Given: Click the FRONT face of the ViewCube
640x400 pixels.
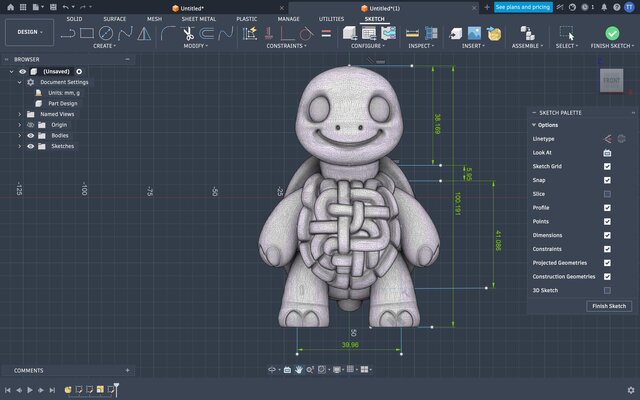Looking at the screenshot, I should tap(611, 80).
